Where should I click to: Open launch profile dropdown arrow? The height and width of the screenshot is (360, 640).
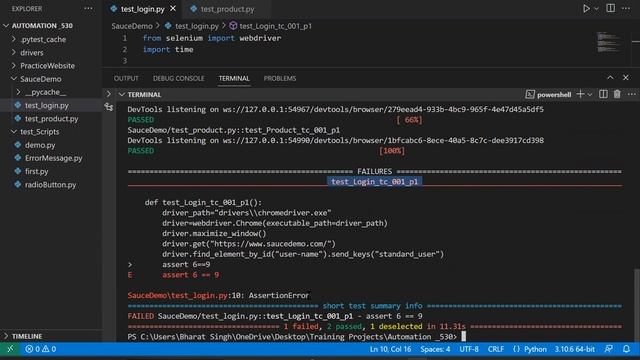click(590, 95)
